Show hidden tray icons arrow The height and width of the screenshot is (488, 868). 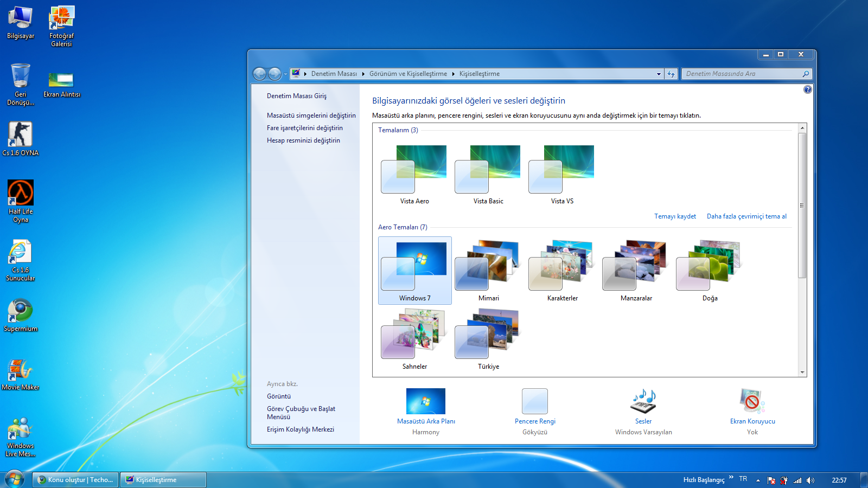pyautogui.click(x=758, y=480)
